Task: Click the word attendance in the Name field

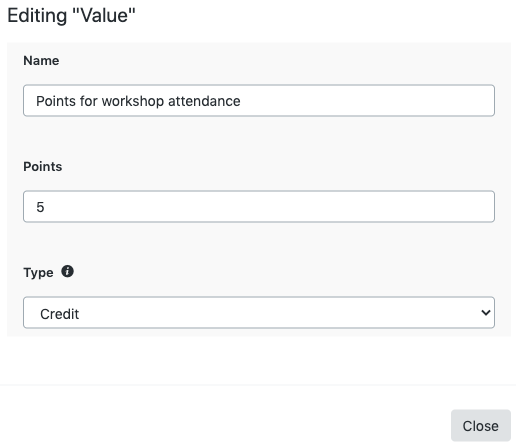Action: coord(204,101)
